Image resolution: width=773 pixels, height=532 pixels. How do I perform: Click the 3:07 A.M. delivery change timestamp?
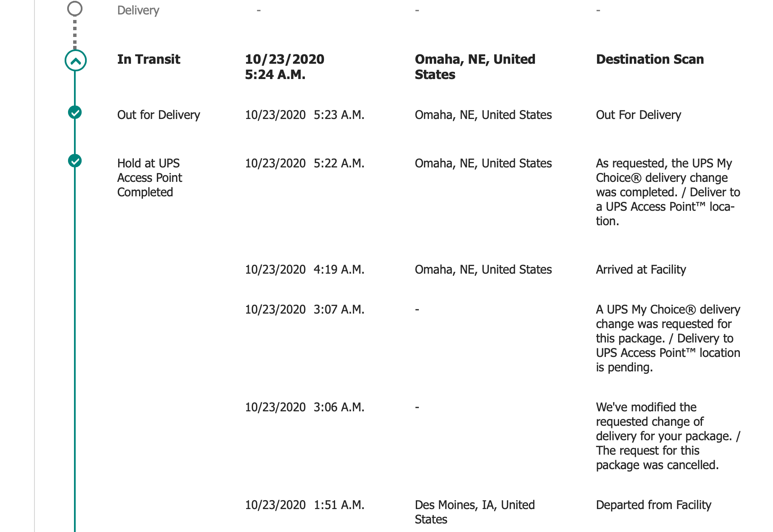coord(339,309)
